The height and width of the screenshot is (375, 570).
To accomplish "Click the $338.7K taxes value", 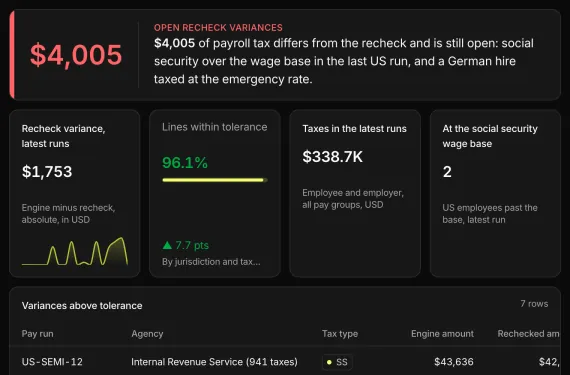I will pos(332,157).
